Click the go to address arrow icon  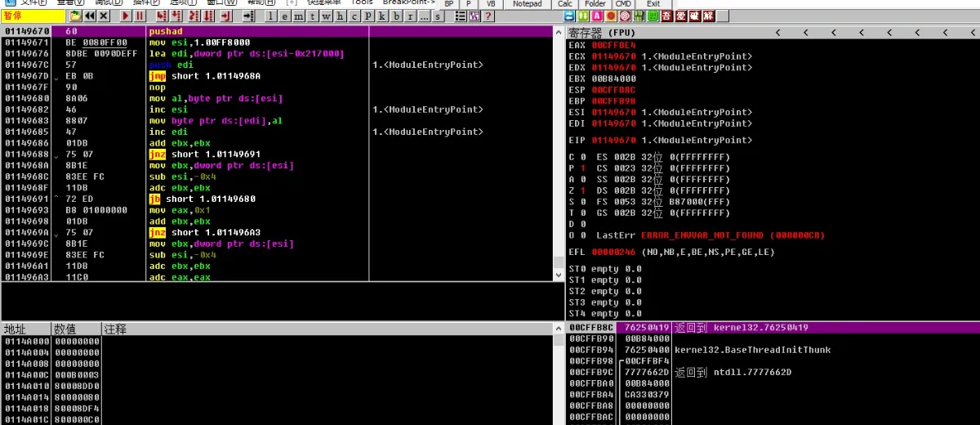[x=248, y=16]
